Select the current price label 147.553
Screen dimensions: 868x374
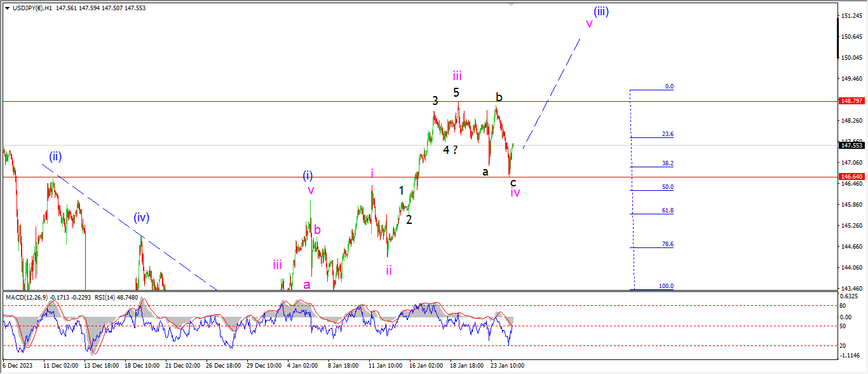coord(851,146)
